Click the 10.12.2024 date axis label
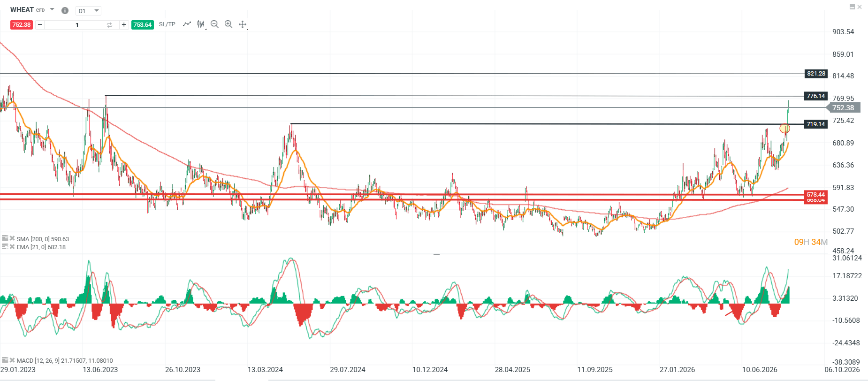868x381 pixels. tap(430, 370)
